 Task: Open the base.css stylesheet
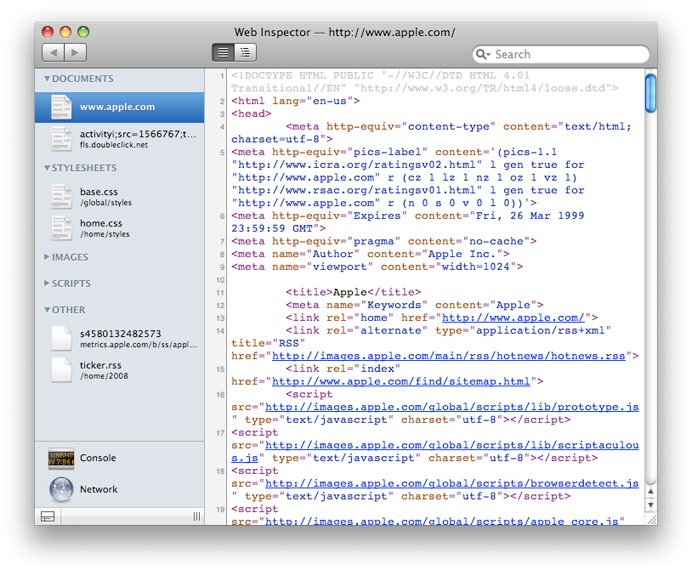click(120, 197)
